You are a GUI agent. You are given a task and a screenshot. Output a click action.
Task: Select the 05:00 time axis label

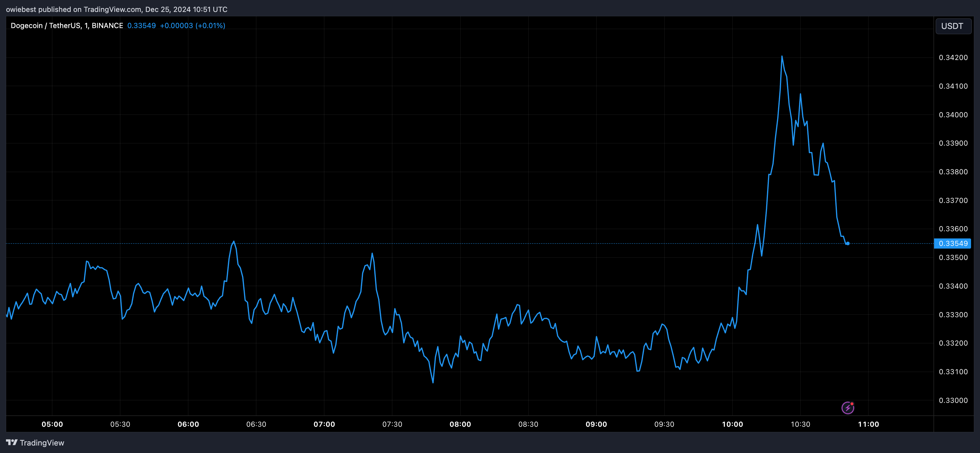click(x=52, y=424)
